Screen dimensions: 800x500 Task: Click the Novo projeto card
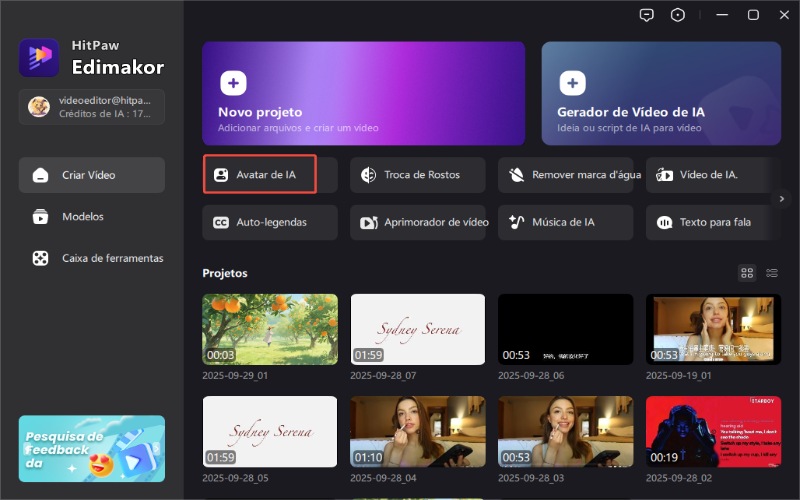coord(363,93)
